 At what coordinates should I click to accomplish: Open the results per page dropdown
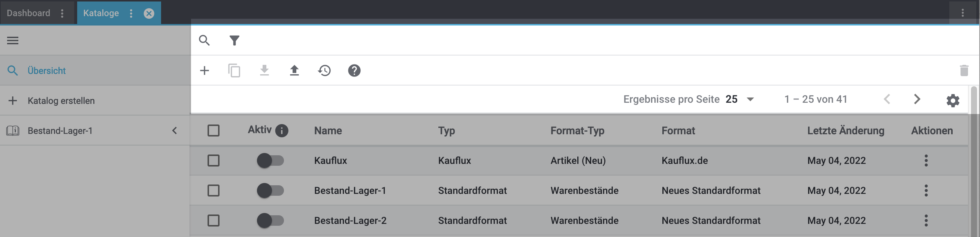coord(740,99)
